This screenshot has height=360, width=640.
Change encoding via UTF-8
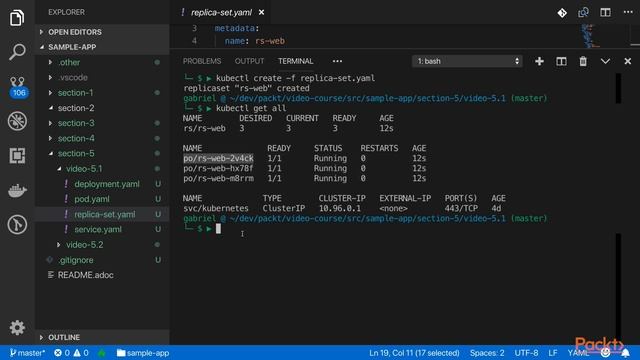point(526,353)
